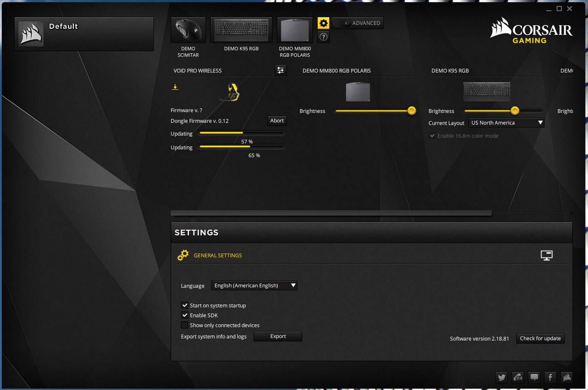Open VOID PRO WIRELESS equalizer settings icon
The image size is (588, 390).
coord(280,70)
